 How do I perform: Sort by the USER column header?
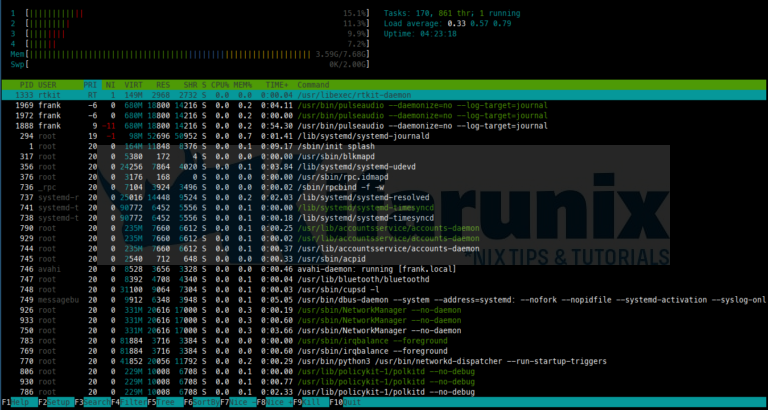[47, 85]
